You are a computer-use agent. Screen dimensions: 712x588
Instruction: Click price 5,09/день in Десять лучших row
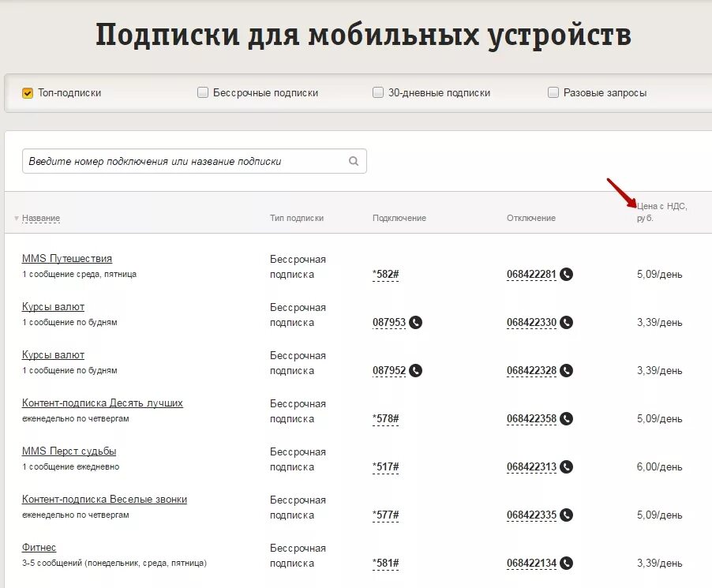(x=659, y=418)
